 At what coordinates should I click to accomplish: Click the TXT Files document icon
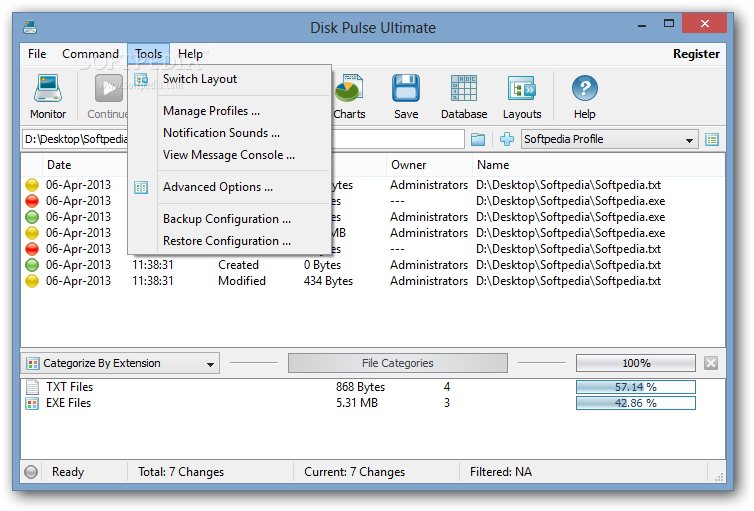[x=32, y=386]
